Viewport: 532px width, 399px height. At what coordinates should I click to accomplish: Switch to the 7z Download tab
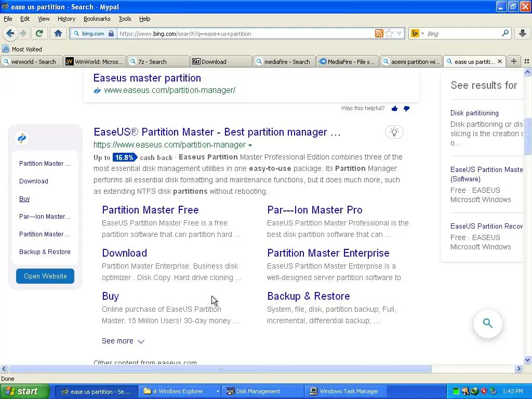click(221, 61)
